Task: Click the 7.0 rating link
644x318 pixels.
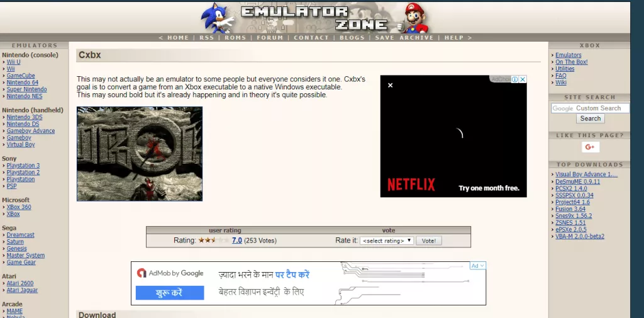Action: tap(236, 241)
